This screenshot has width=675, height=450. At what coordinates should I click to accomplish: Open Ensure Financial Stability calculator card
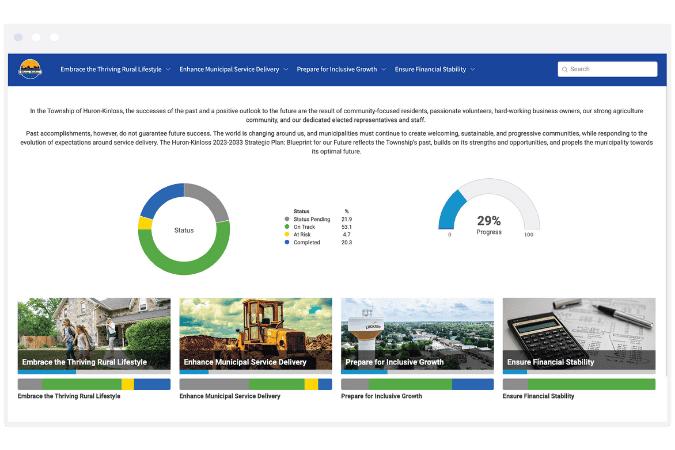579,334
